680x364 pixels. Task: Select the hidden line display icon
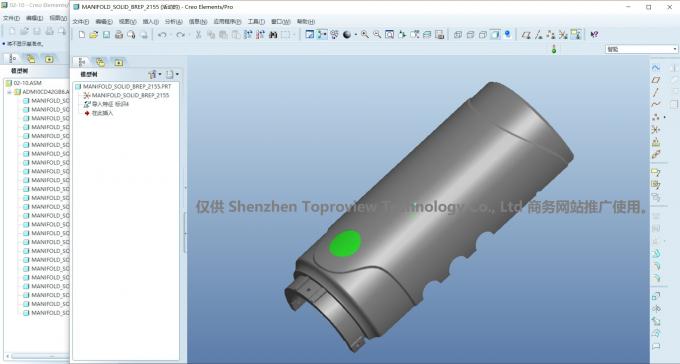pyautogui.click(x=470, y=35)
